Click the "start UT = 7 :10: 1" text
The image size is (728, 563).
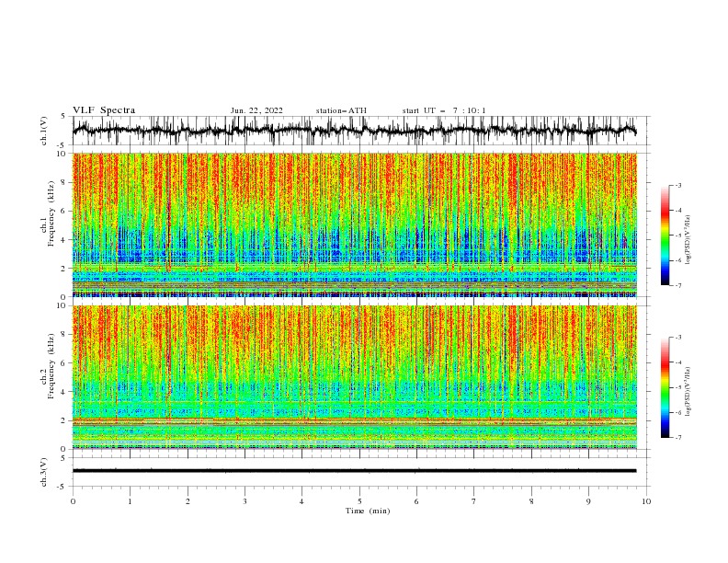(443, 110)
